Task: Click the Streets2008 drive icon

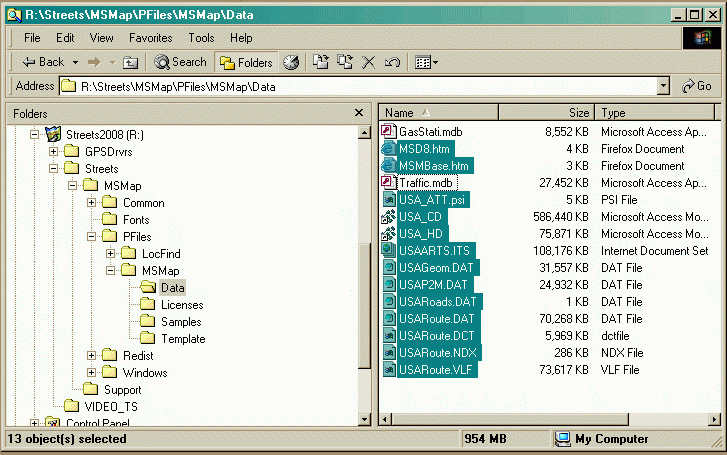Action: [53, 134]
